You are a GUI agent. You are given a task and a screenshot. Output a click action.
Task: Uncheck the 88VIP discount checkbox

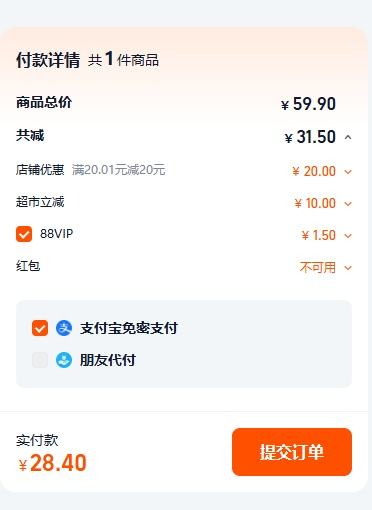(x=24, y=234)
